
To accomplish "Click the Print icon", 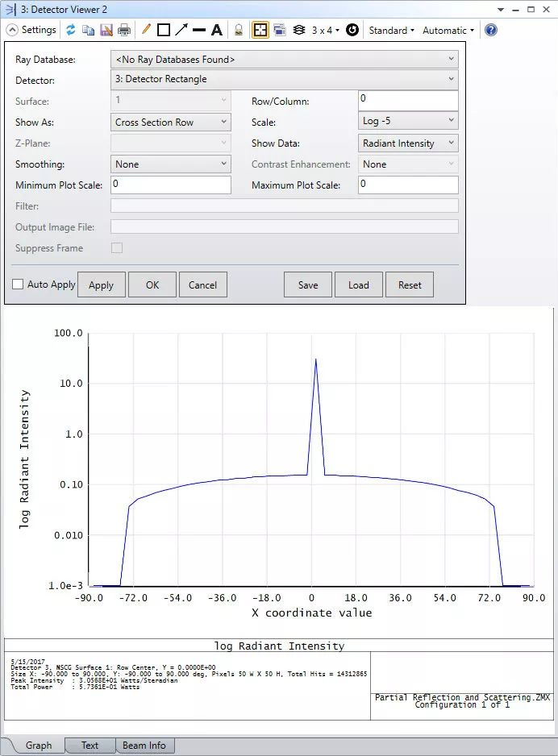I will click(123, 30).
